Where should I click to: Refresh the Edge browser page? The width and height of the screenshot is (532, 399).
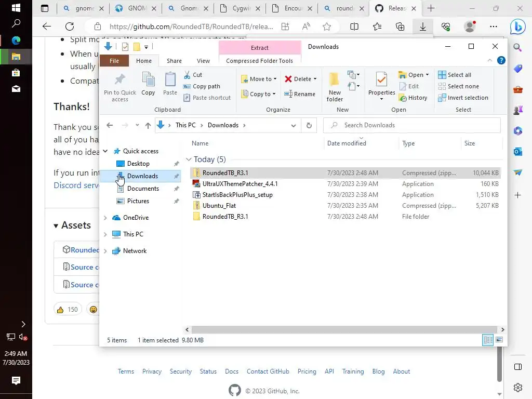tap(70, 26)
